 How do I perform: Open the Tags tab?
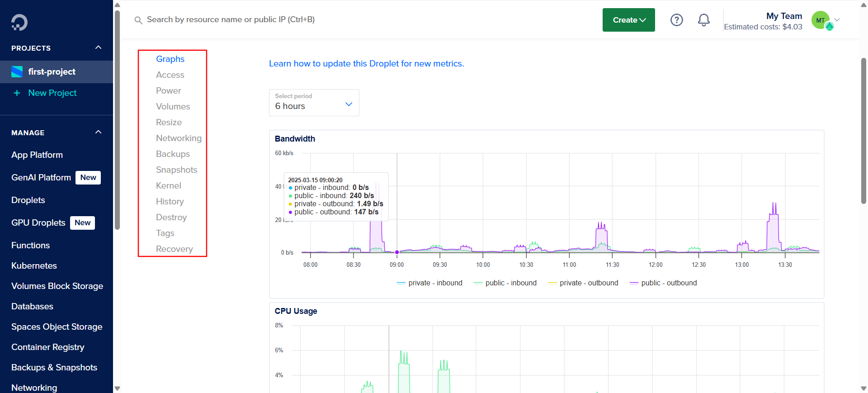click(x=165, y=233)
